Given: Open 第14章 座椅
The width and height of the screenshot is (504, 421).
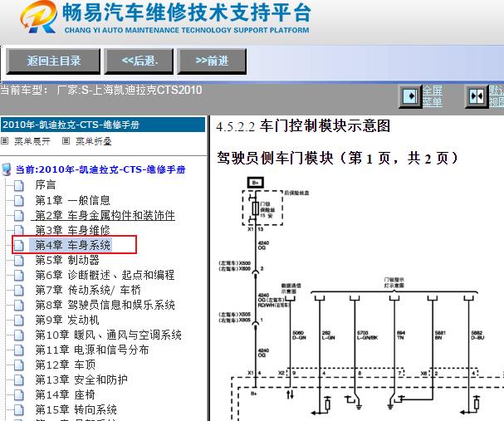Looking at the screenshot, I should tap(66, 394).
